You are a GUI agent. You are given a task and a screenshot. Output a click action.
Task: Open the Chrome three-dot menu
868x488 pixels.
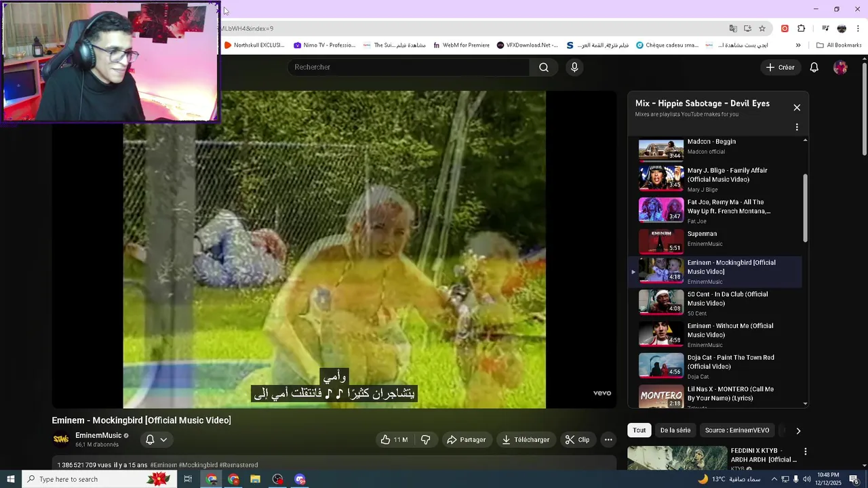click(x=859, y=28)
